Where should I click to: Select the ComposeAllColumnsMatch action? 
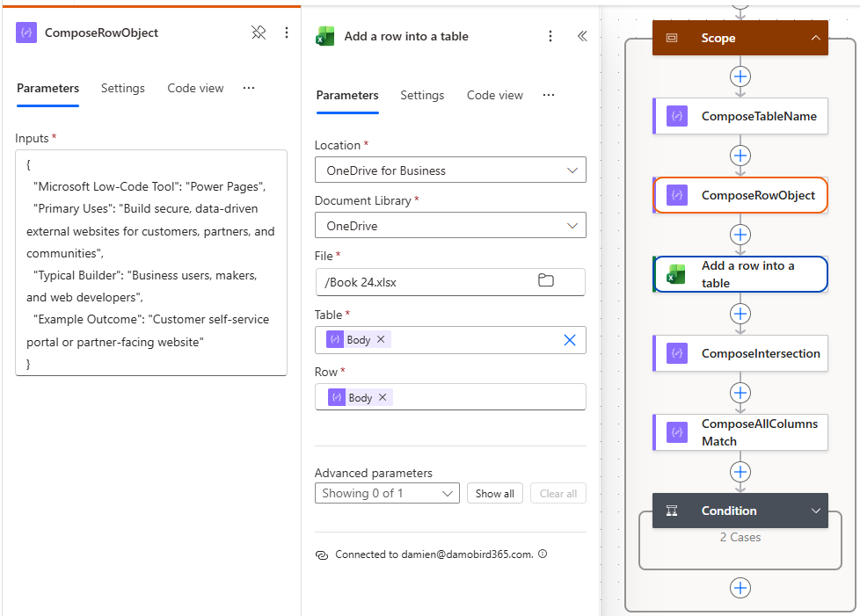point(740,432)
